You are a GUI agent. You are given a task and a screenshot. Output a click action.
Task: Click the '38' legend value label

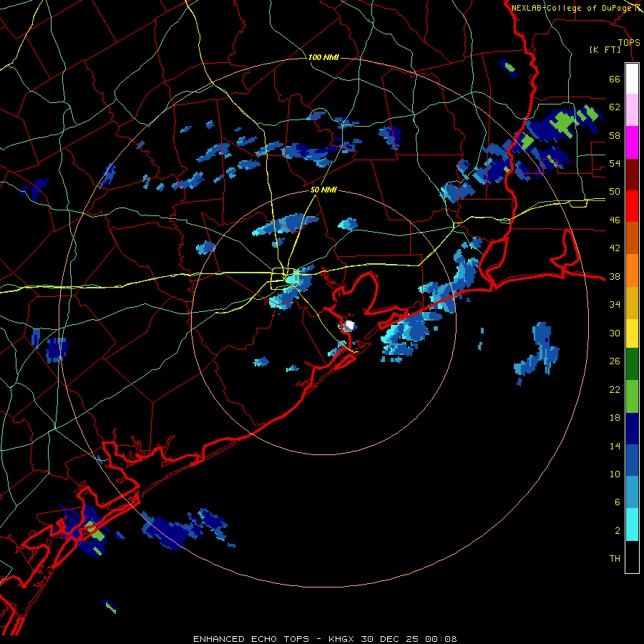pyautogui.click(x=615, y=276)
